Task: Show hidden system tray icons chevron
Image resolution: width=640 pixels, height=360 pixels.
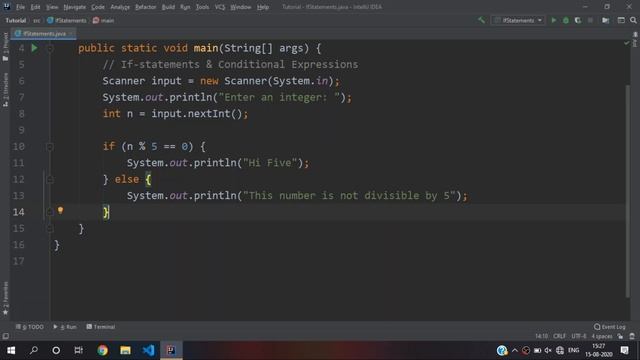Action: [515, 350]
